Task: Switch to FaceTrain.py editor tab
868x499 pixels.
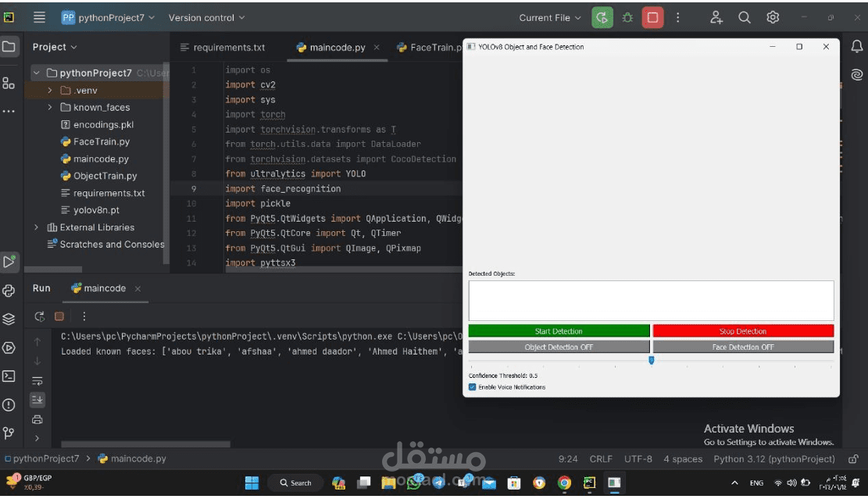Action: (x=430, y=48)
